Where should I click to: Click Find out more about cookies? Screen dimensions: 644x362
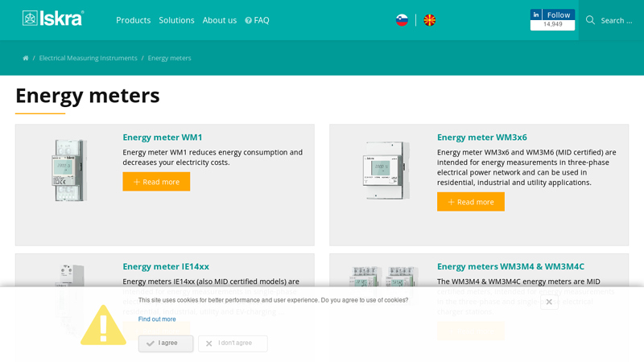click(157, 319)
